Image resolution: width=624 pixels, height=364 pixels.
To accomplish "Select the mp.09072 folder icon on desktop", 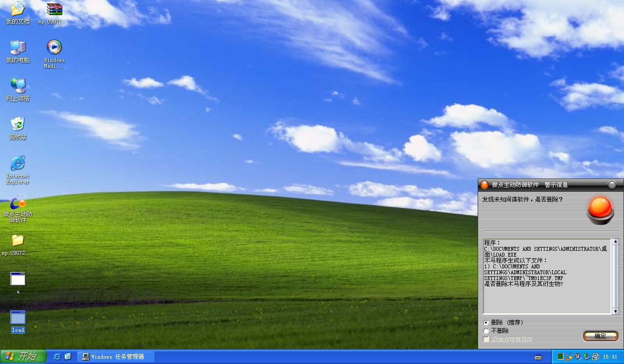I will coord(18,244).
